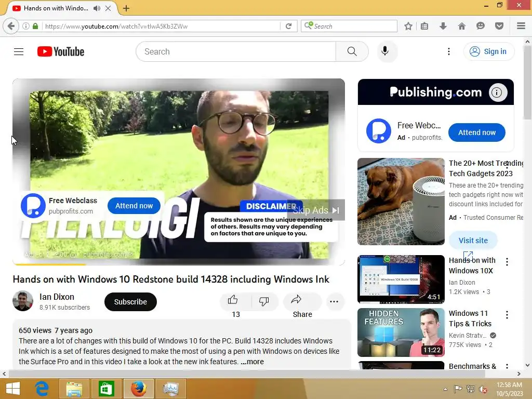Click the horizontal page scrollbar
532x399 pixels.
point(247,374)
